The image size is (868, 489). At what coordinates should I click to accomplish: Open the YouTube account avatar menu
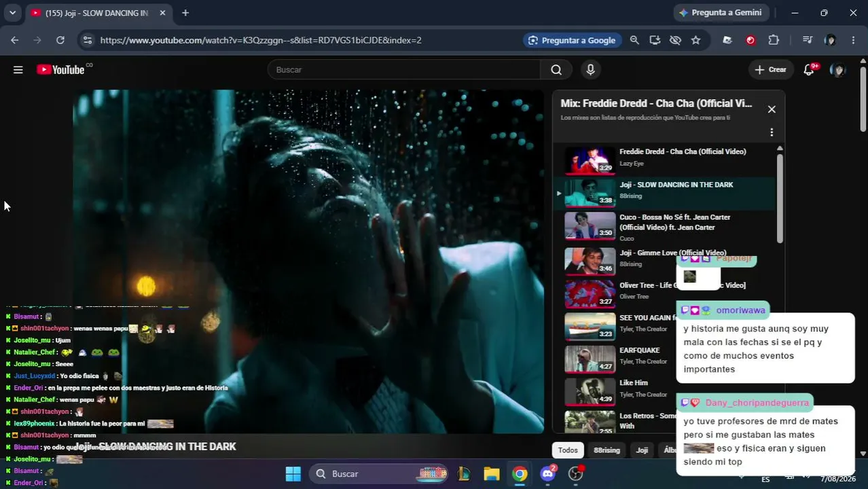coord(838,69)
